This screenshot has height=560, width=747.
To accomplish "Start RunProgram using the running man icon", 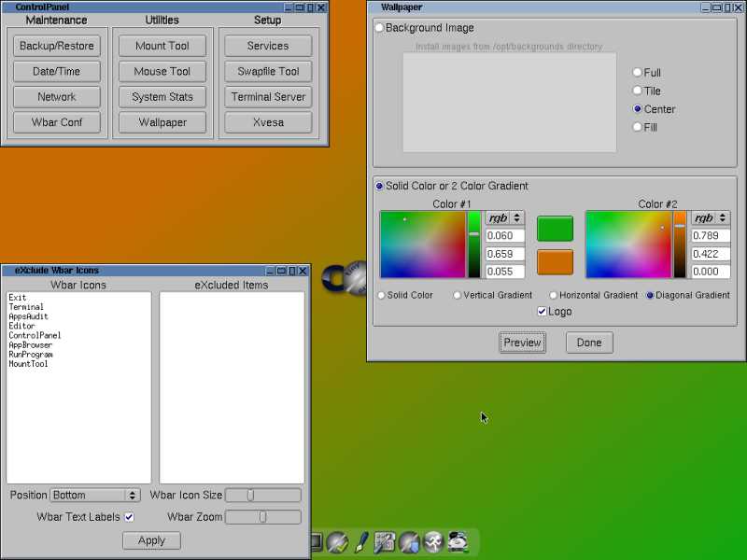I will point(432,541).
